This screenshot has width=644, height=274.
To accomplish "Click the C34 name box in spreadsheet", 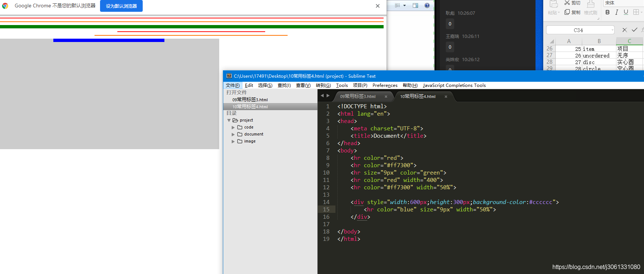I will [578, 30].
